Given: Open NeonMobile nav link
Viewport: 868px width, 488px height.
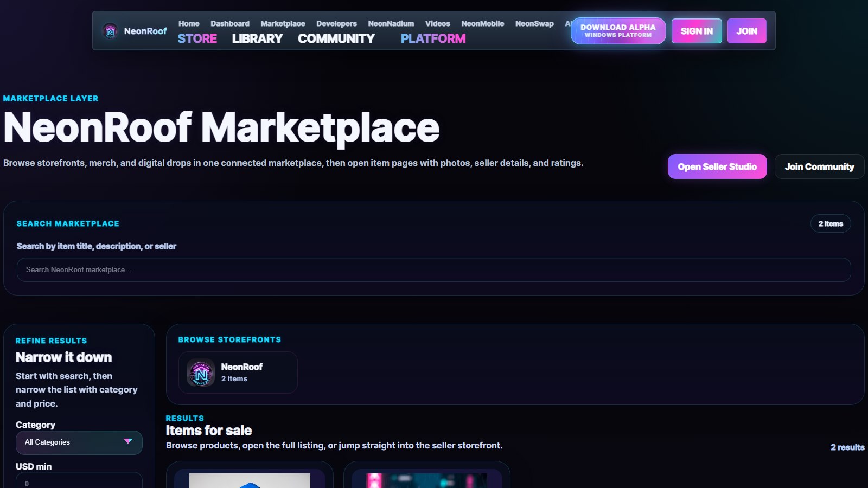Looking at the screenshot, I should point(482,24).
